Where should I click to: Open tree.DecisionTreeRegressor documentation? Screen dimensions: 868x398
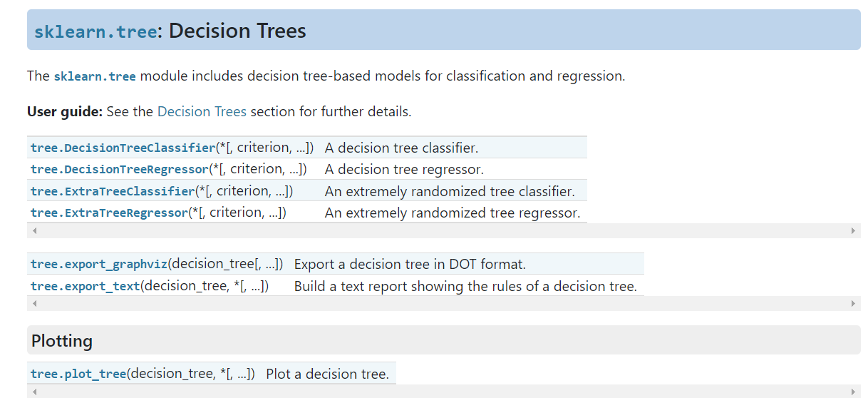tap(119, 169)
